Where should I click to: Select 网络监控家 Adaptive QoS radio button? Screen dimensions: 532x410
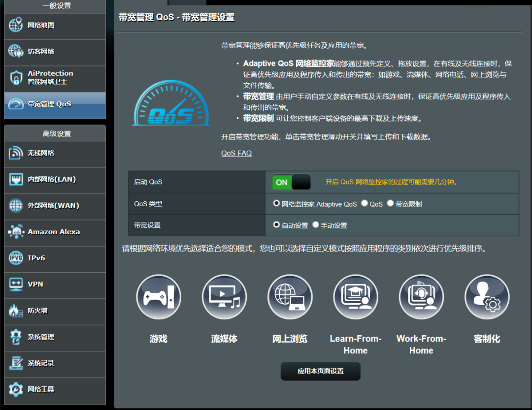276,203
